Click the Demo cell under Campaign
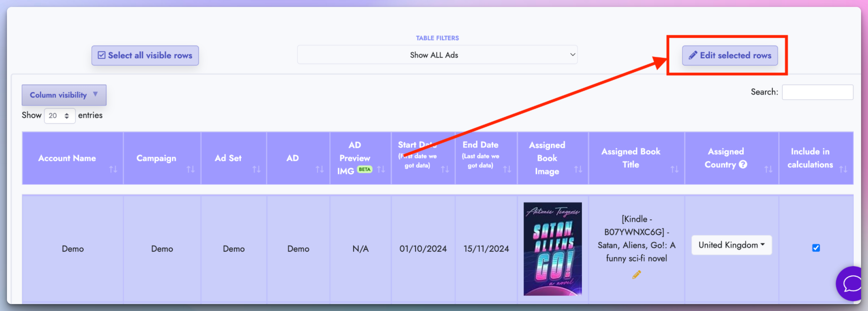Screen dimensions: 868x311 [x=162, y=249]
